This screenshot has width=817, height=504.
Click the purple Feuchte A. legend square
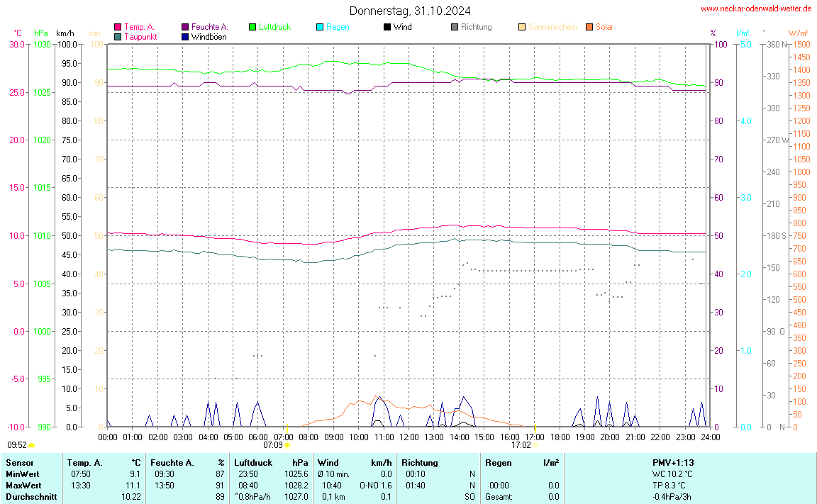(185, 27)
